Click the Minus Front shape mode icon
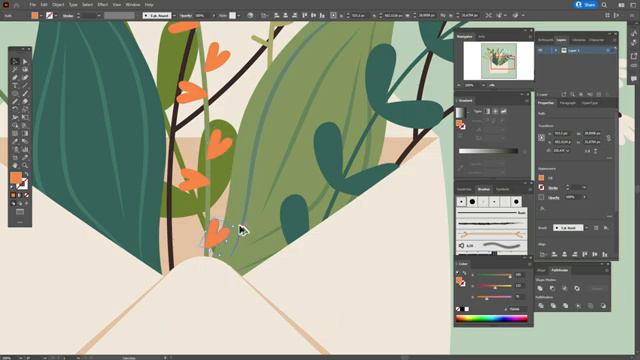Viewport: 640px width, 360px height. pos(552,288)
